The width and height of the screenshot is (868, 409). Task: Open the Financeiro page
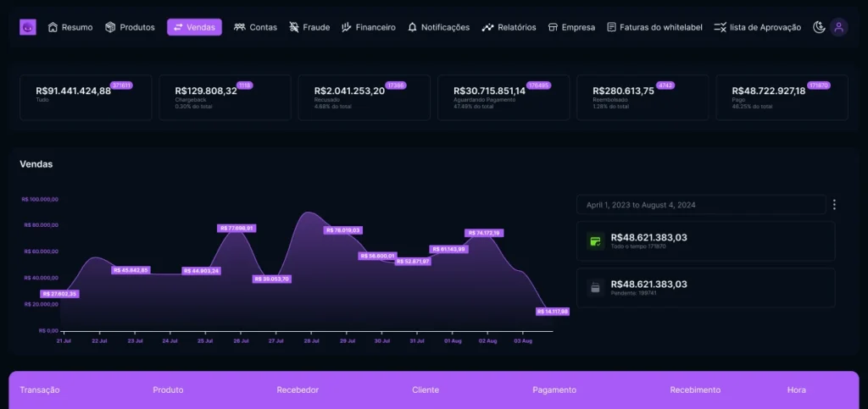point(368,27)
